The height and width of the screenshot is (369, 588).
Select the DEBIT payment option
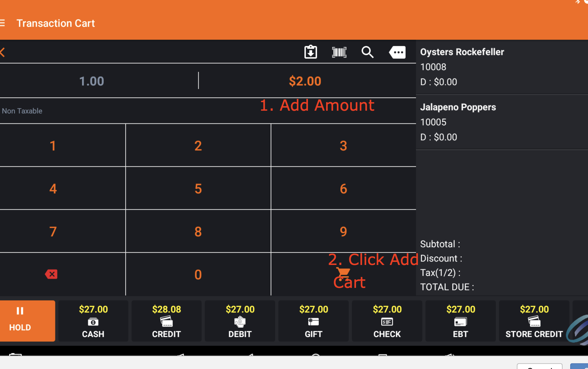[240, 321]
